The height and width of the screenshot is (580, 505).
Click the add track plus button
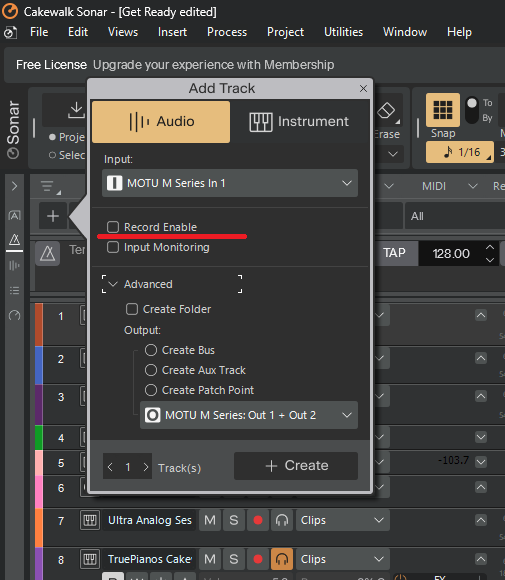53,216
